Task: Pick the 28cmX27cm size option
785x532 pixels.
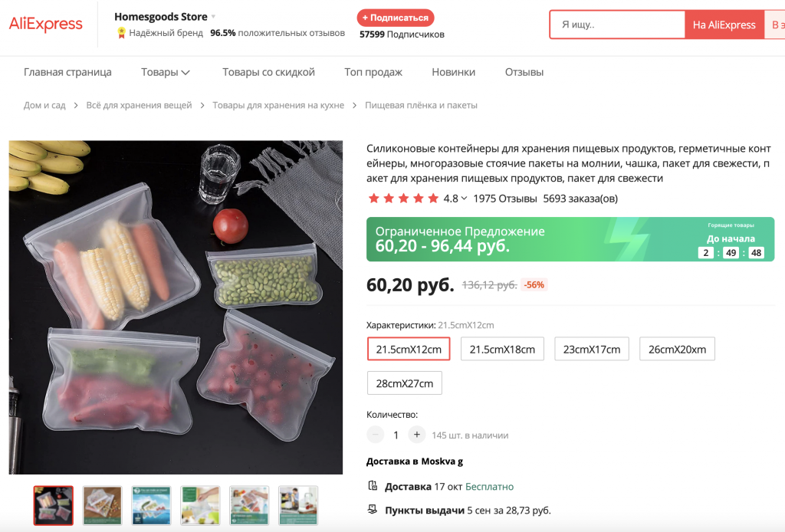Action: coord(404,383)
